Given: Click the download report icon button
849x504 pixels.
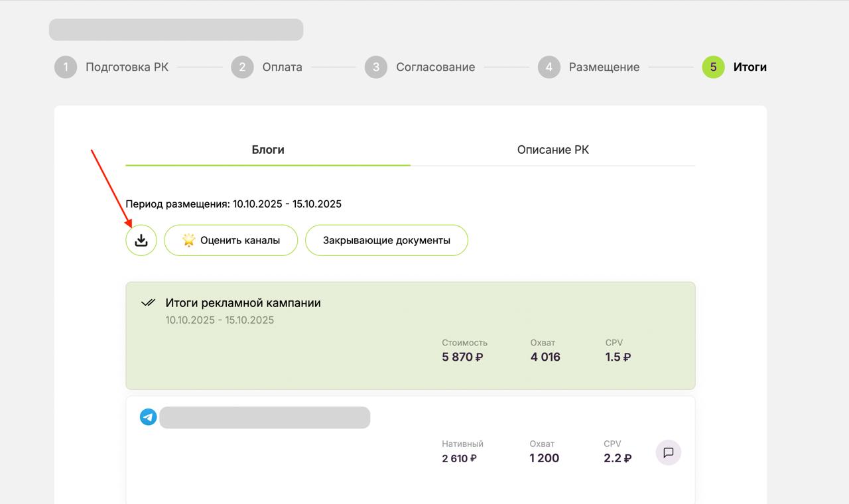Looking at the screenshot, I should [141, 240].
